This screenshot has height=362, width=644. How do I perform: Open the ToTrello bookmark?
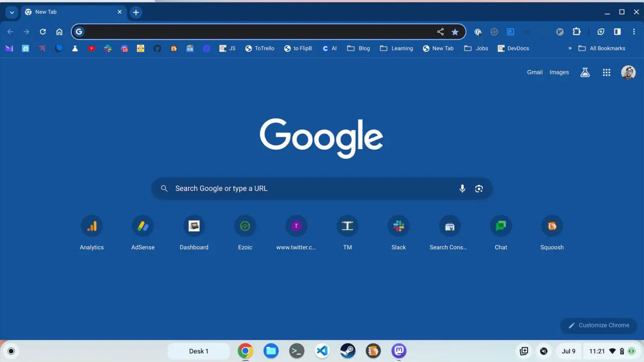click(260, 49)
